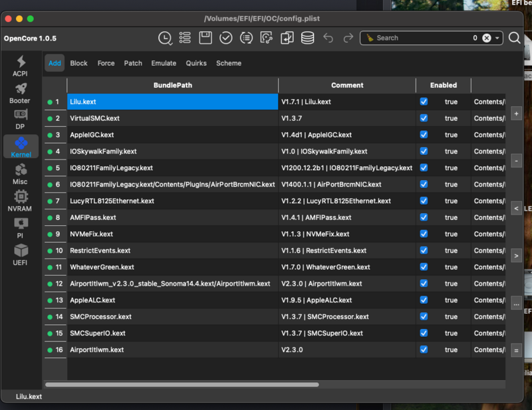
Task: Open the Patch tab
Action: (x=133, y=63)
